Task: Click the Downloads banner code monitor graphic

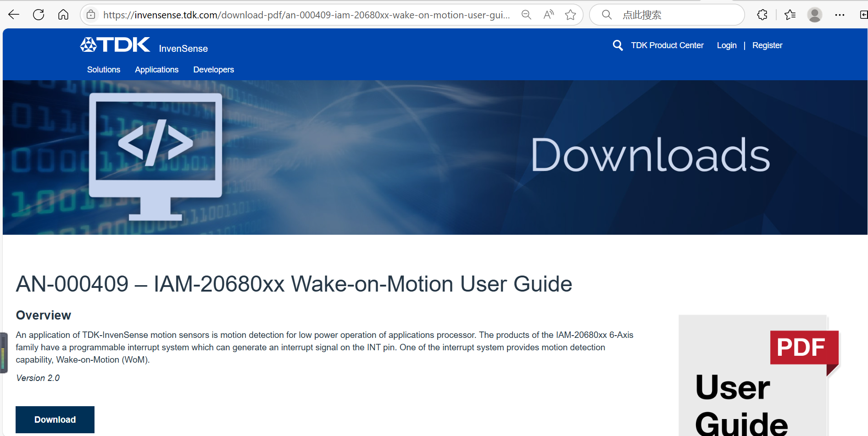Action: point(156,157)
